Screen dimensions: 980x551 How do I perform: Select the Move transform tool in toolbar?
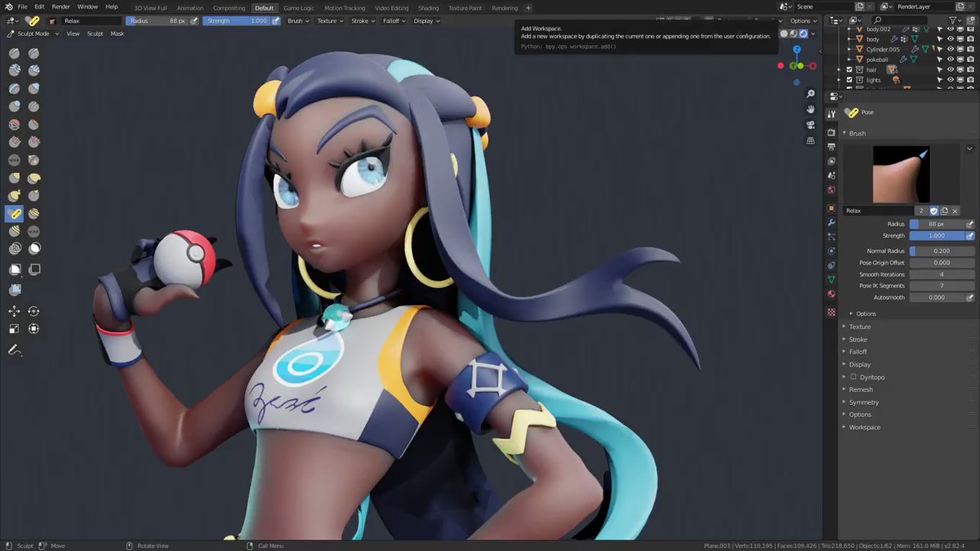pyautogui.click(x=15, y=311)
